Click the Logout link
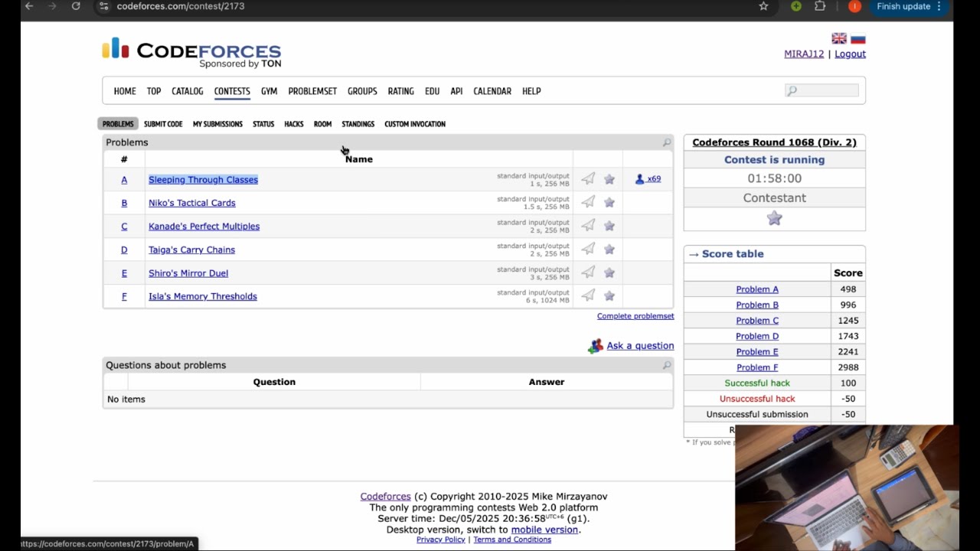 850,54
